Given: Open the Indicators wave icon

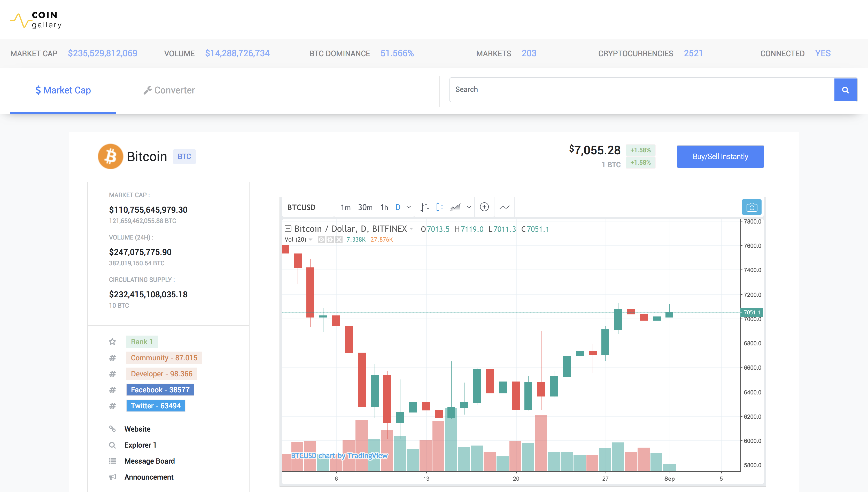Looking at the screenshot, I should [504, 207].
